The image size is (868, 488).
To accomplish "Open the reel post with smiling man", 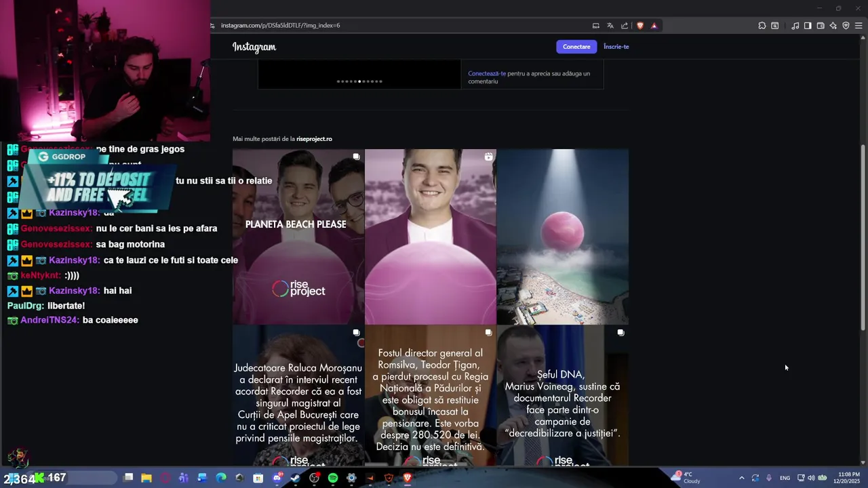I will [x=431, y=237].
